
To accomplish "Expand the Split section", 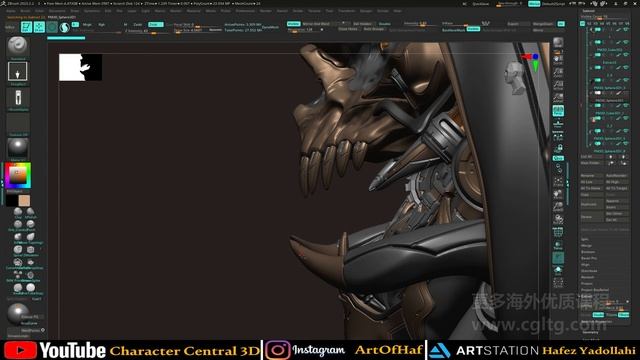I will click(585, 240).
